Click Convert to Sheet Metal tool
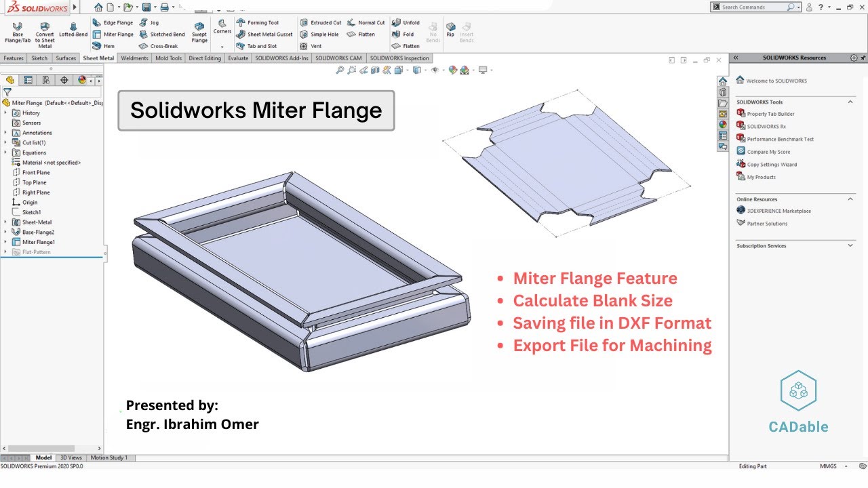868x488 pixels. [45, 34]
